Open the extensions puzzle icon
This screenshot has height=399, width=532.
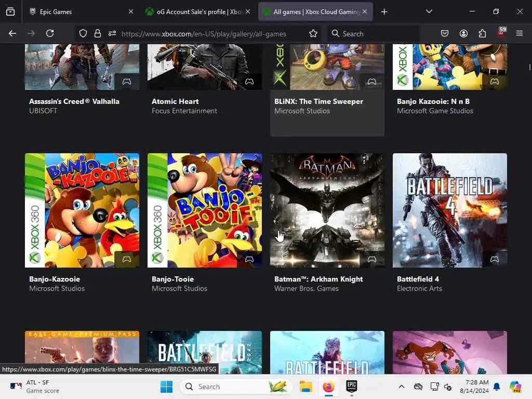pos(482,33)
